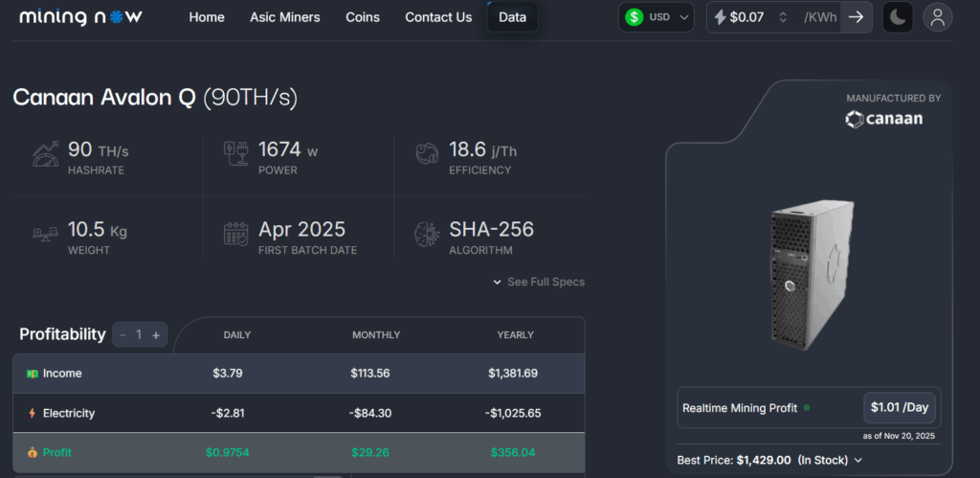This screenshot has width=980, height=478.
Task: Click the Canaan manufacturer logo
Action: (883, 120)
